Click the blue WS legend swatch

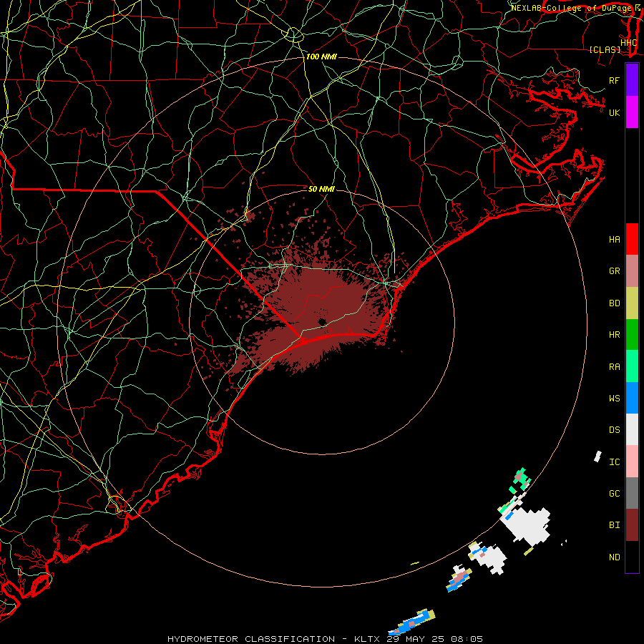pos(632,398)
